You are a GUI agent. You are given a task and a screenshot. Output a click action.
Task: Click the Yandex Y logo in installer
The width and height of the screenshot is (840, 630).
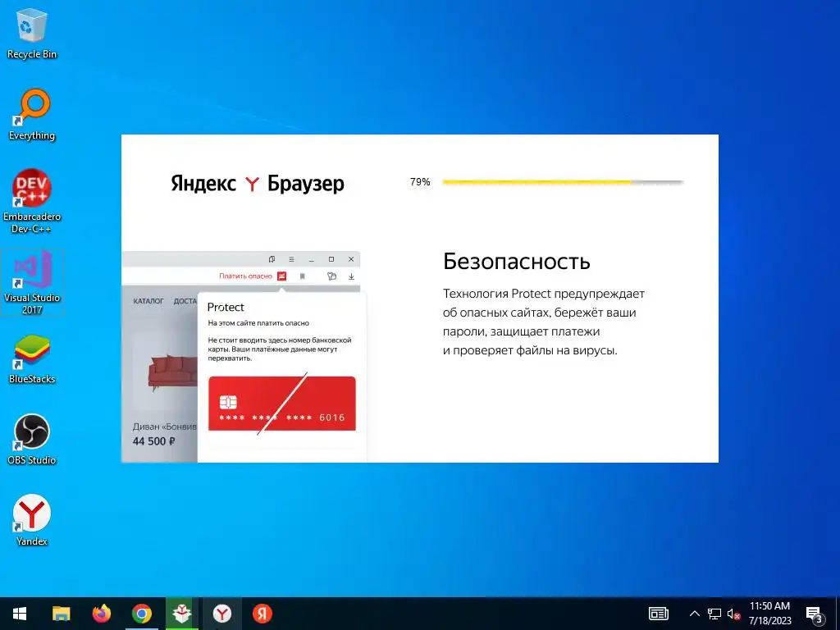coord(252,184)
